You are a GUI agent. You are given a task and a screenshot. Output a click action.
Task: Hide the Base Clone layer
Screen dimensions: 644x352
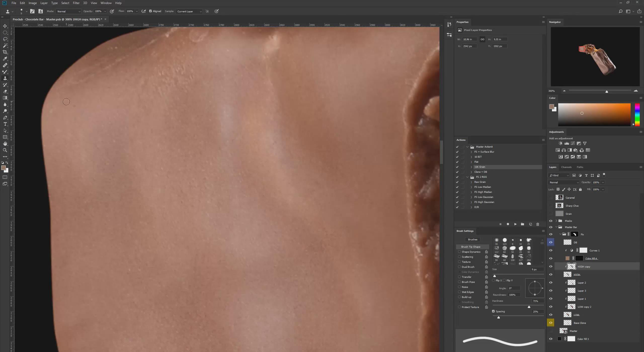pos(551,323)
